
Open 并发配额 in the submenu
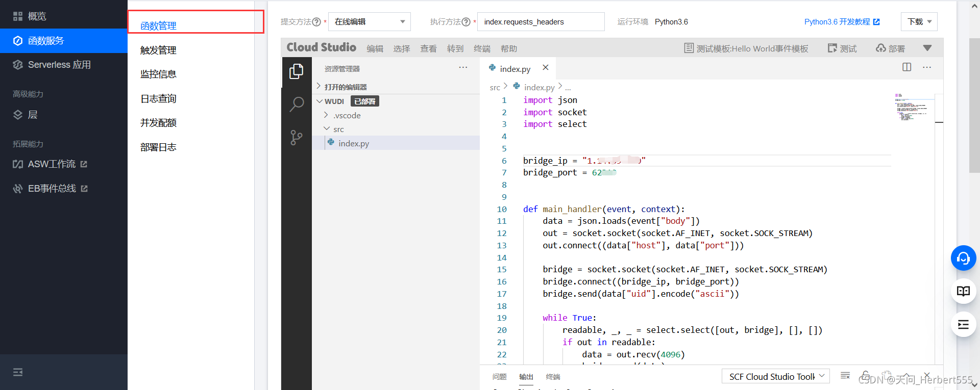point(158,123)
